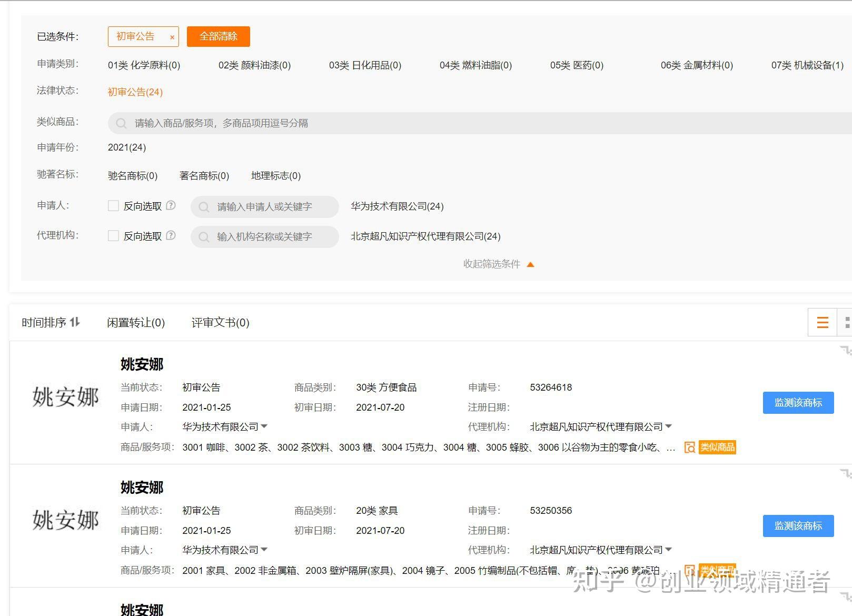Viewport: 852px width, 616px height.
Task: Open help icon beside 申请人 反向选取
Action: (x=171, y=205)
